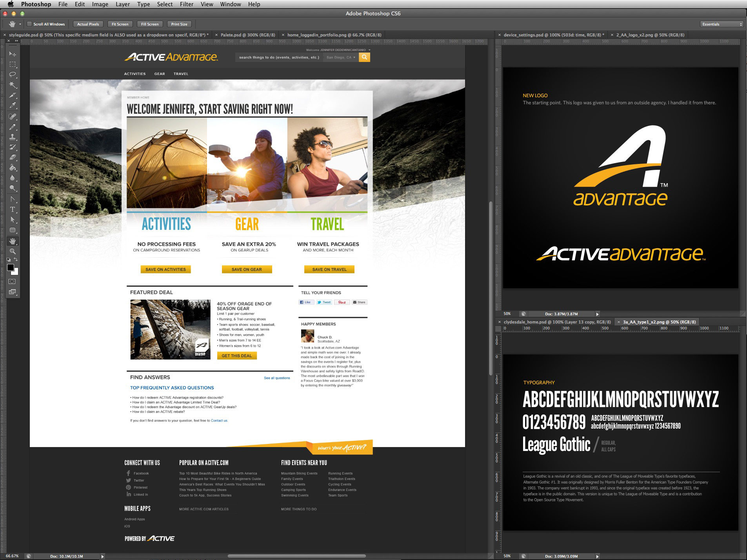747x560 pixels.
Task: Select the Spot Healing Brush tool
Action: pyautogui.click(x=13, y=116)
